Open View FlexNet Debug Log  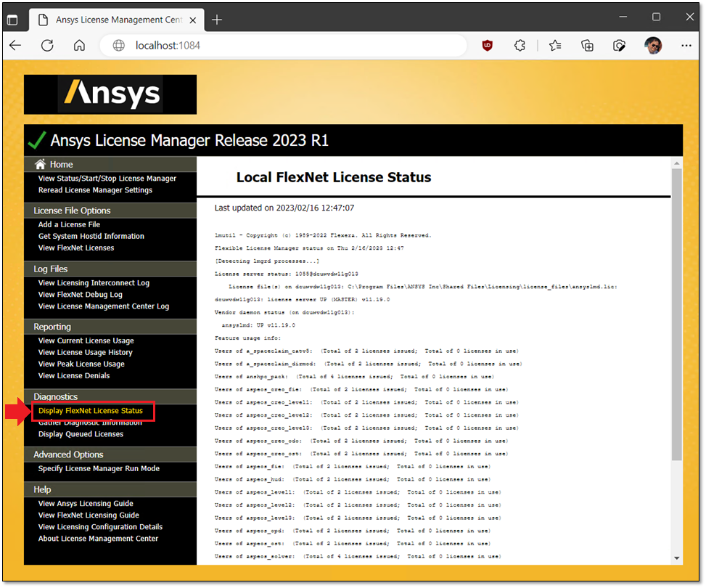[x=80, y=295]
